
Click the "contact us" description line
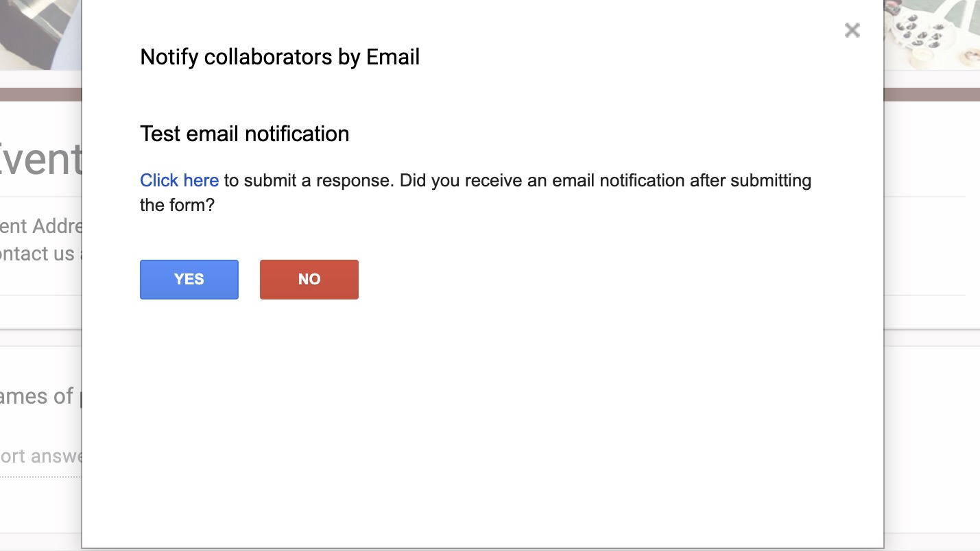click(x=38, y=254)
